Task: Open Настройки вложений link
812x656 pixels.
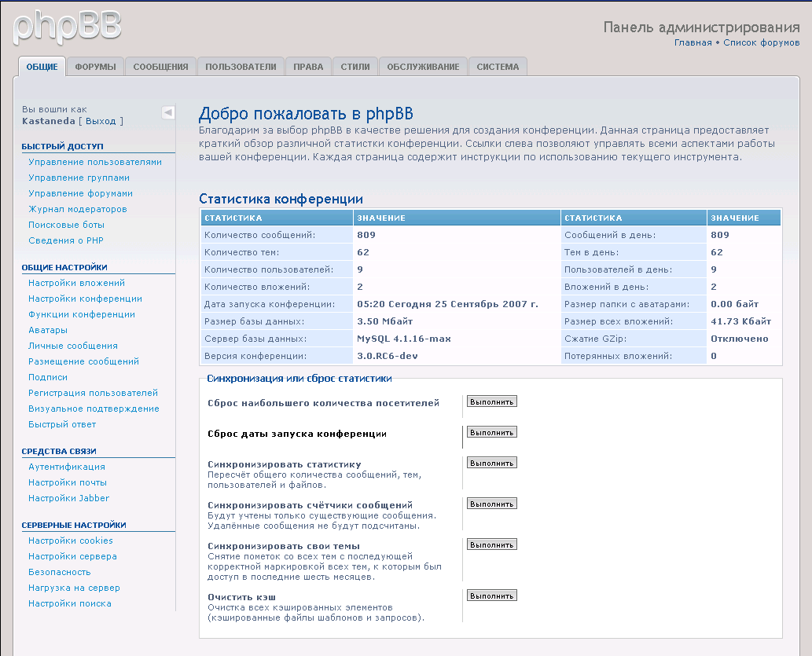Action: point(77,283)
